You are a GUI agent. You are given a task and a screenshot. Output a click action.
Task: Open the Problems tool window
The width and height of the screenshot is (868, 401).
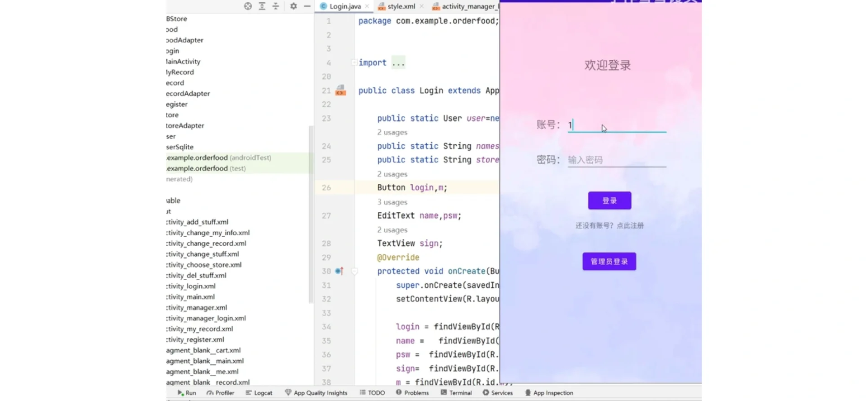412,393
